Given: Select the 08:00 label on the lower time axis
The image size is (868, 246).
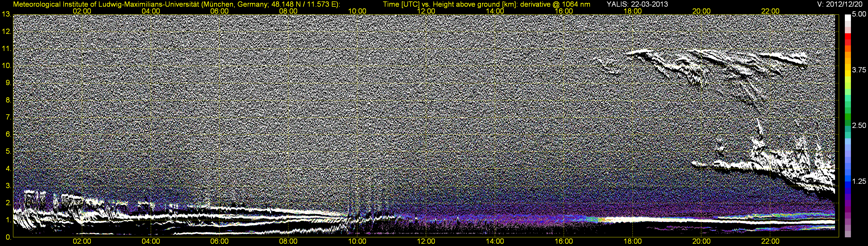Looking at the screenshot, I should (288, 241).
